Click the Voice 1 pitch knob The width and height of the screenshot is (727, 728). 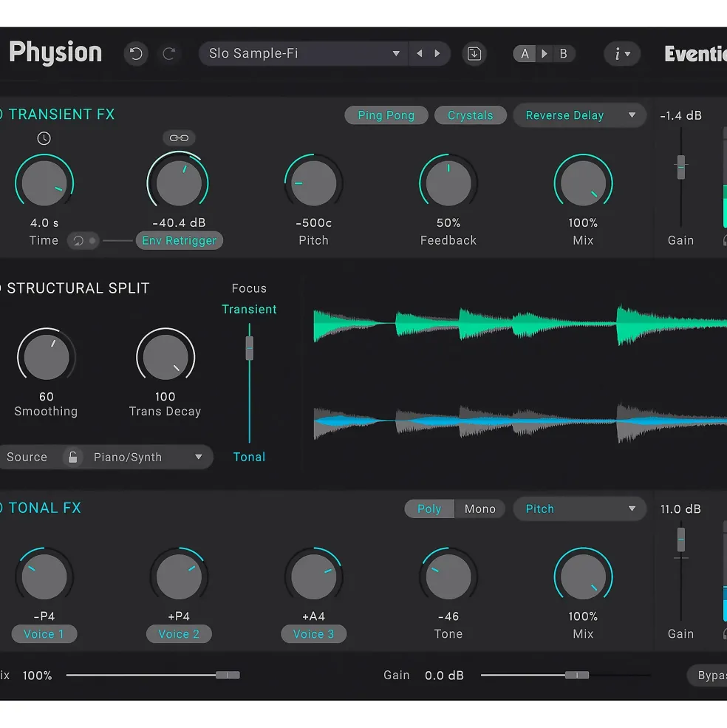(44, 576)
